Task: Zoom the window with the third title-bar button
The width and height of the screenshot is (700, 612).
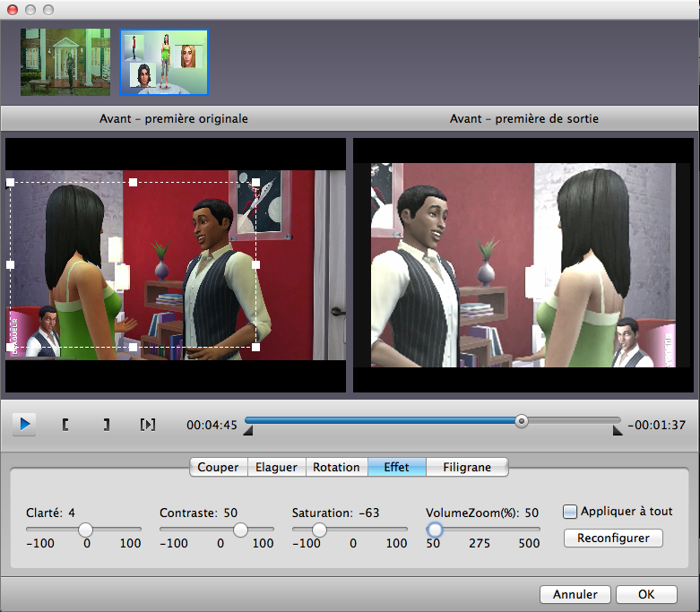Action: pyautogui.click(x=48, y=9)
